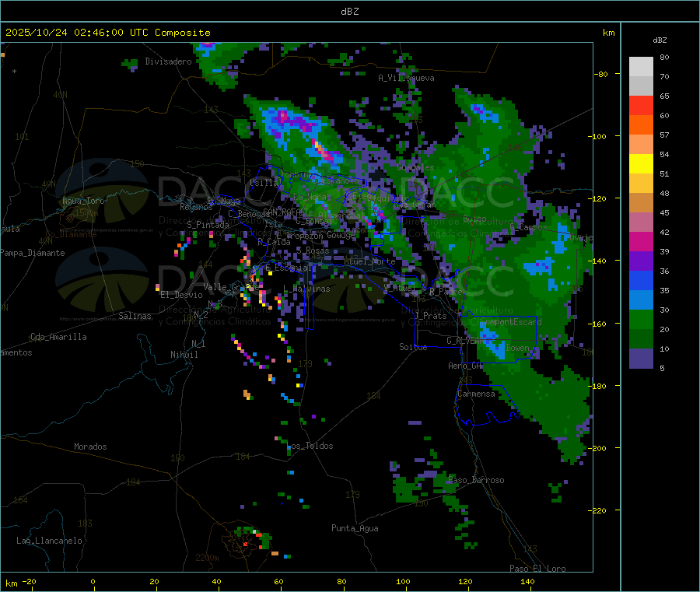Viewport: 700px width, 592px height.
Task: Click the E_Escorial map label
Action: click(289, 268)
